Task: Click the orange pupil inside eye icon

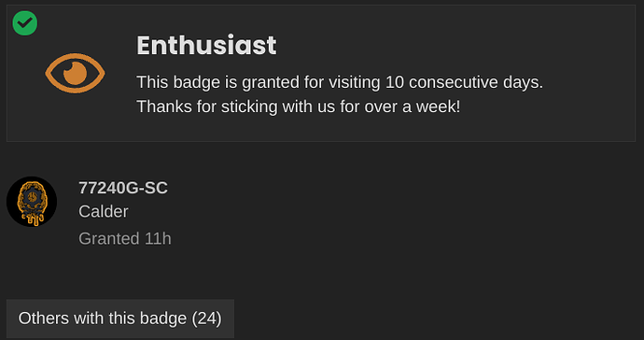Action: tap(76, 73)
